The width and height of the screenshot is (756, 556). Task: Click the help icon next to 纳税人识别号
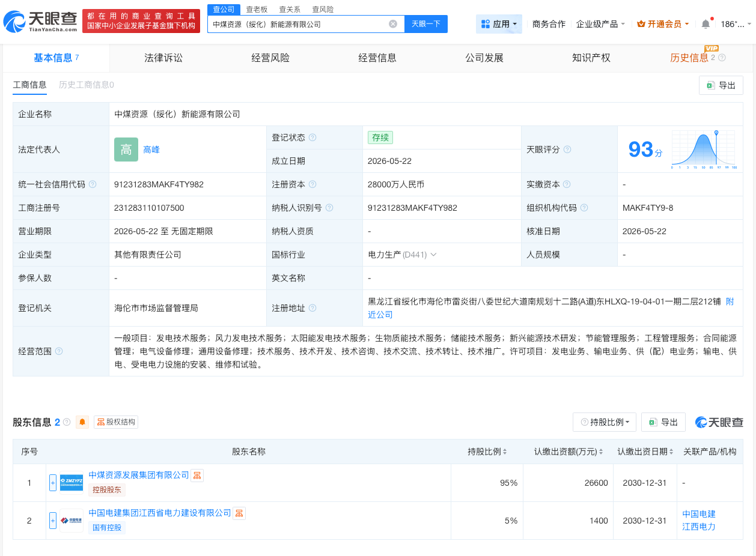click(x=329, y=208)
